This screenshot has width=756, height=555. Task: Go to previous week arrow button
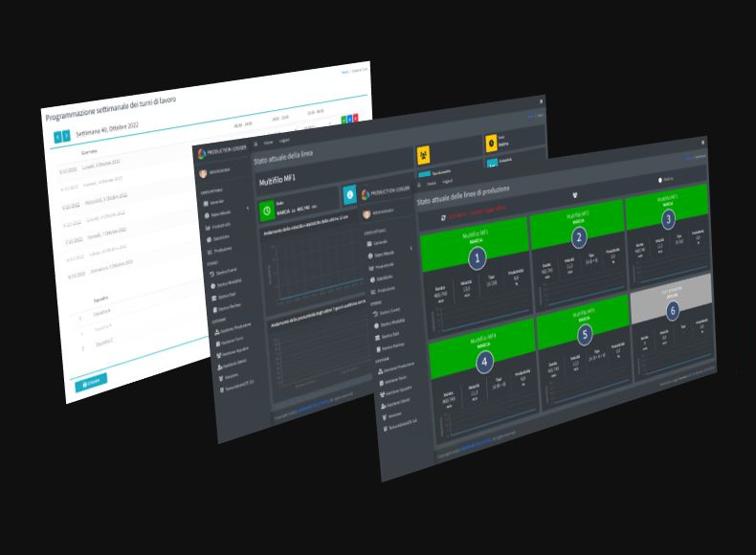(56, 137)
